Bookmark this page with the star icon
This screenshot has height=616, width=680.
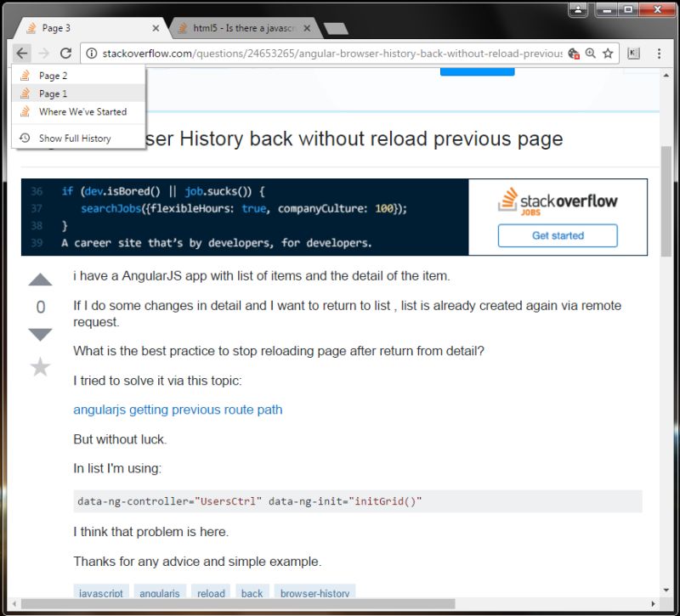coord(608,53)
